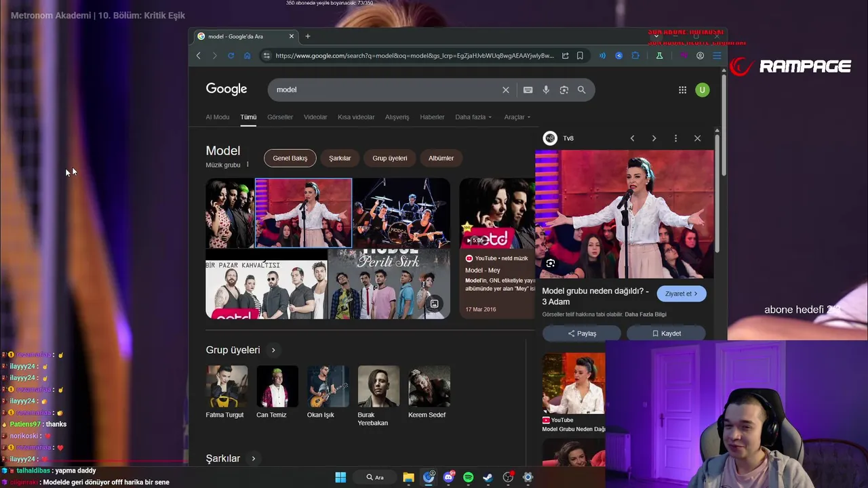Open preview panel three-dot menu
Image resolution: width=868 pixels, height=488 pixels.
click(x=675, y=138)
